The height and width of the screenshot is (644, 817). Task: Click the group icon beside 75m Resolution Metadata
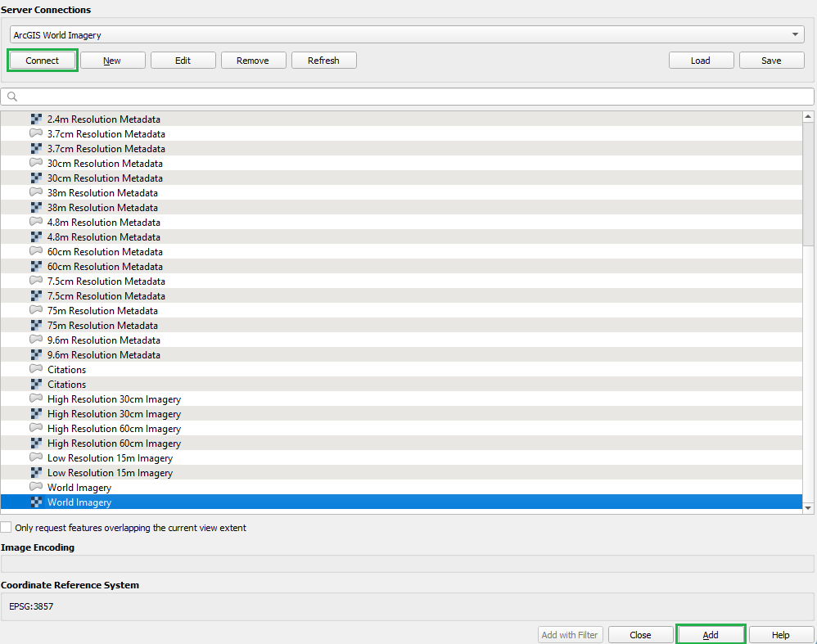click(x=36, y=310)
